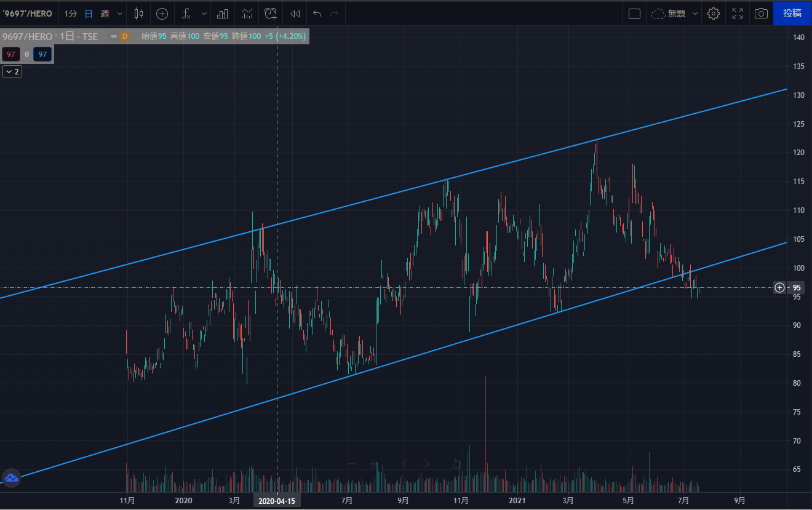812x510 pixels.
Task: Start bar replay with the rewind icon
Action: 295,13
